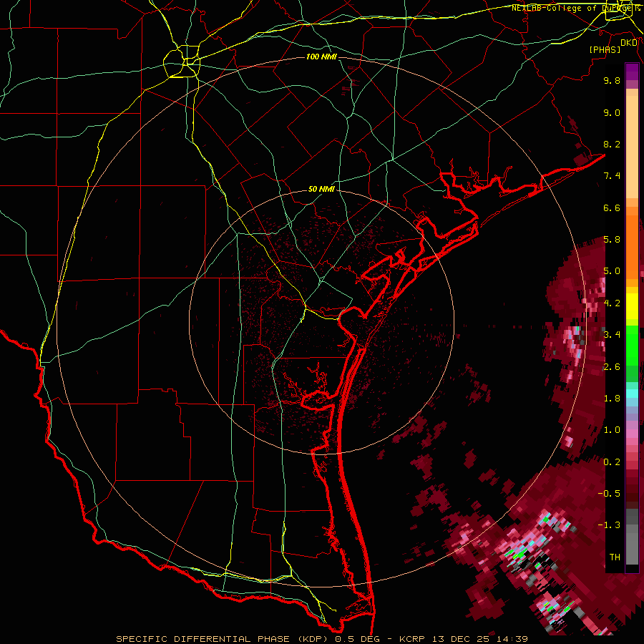644x644 pixels.
Task: Click the 100 NMI range ring label
Action: 321,57
